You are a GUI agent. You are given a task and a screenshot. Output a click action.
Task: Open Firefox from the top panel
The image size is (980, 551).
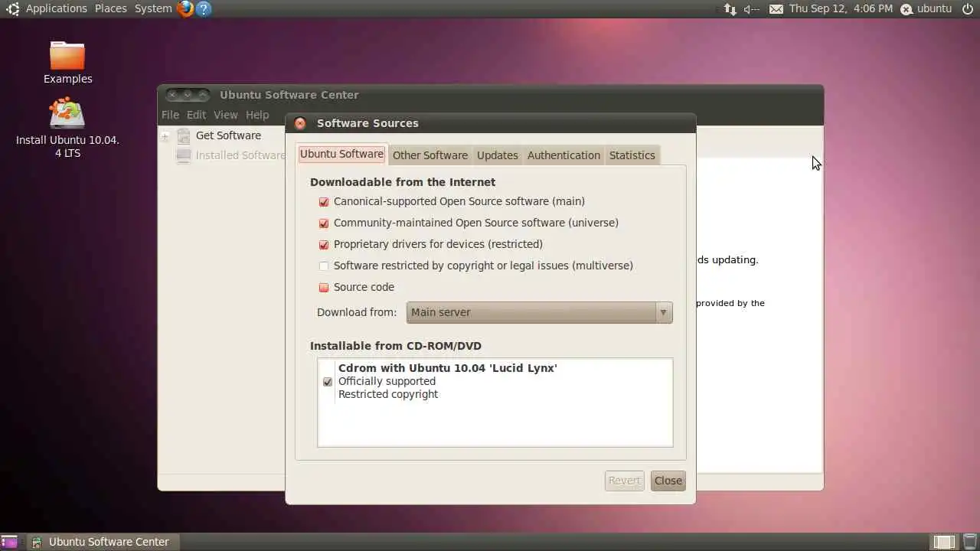[x=185, y=8]
